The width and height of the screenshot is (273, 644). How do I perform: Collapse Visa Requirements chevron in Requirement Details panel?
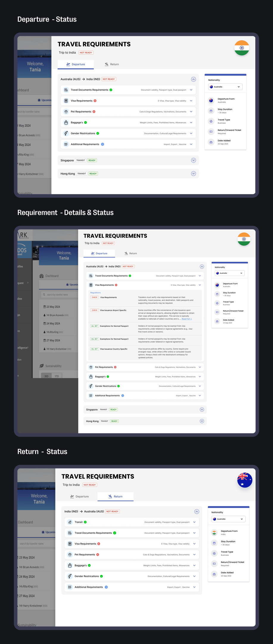pos(200,285)
